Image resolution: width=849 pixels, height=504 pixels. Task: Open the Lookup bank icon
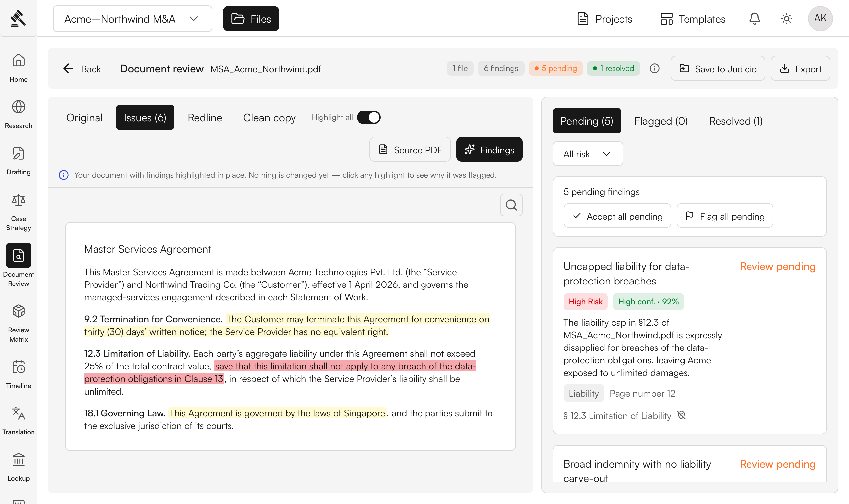tap(18, 460)
